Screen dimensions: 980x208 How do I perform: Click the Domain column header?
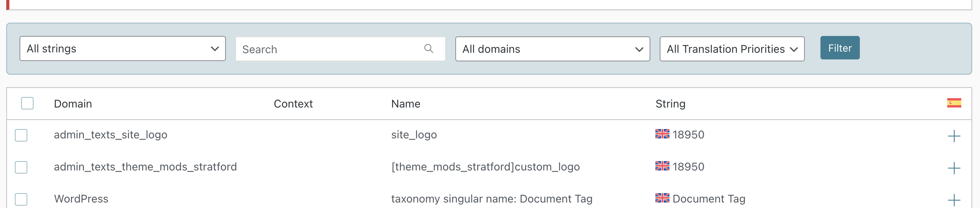pyautogui.click(x=73, y=104)
